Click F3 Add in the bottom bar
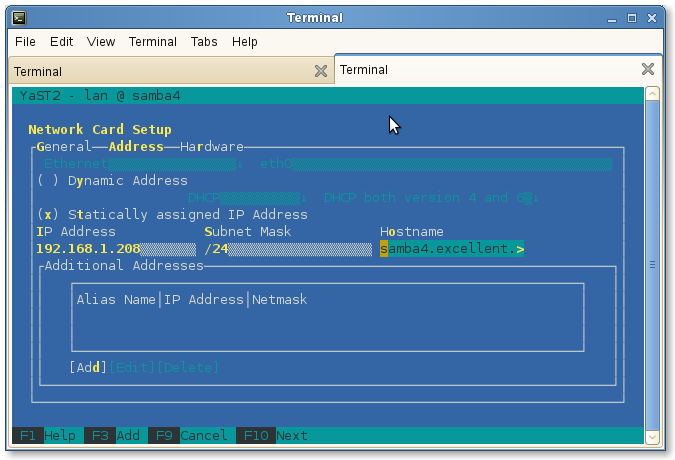This screenshot has width=675, height=460. point(112,435)
